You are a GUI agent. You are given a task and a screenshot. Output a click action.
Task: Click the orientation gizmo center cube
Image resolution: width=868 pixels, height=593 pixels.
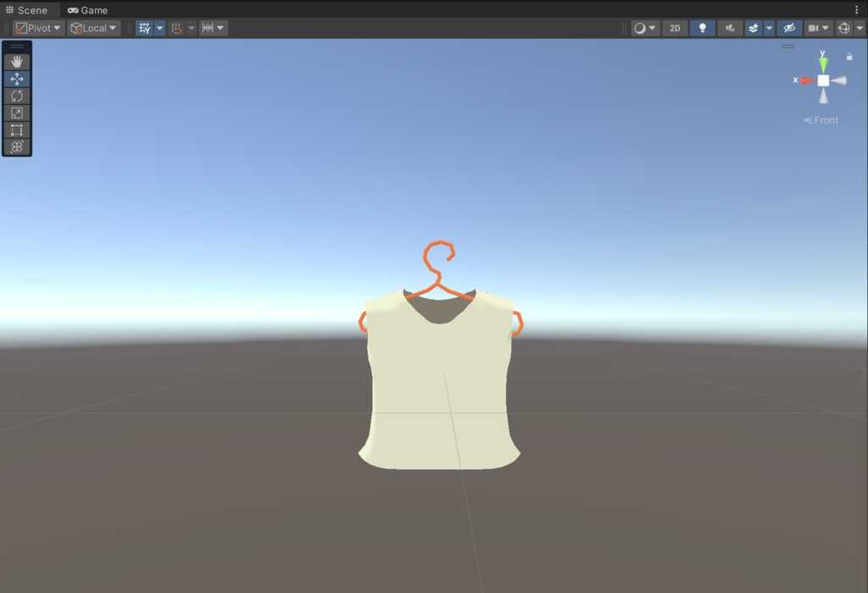coord(823,80)
